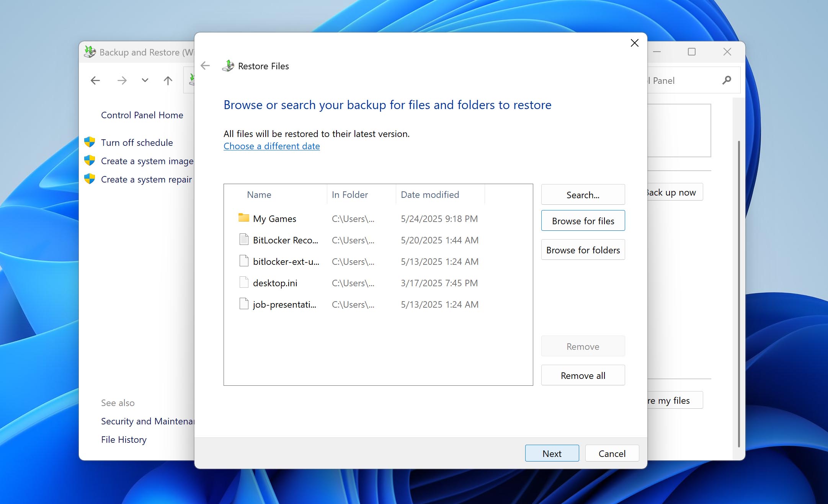This screenshot has width=828, height=504.
Task: Click date 3/17/2025 7:45 PM
Action: point(439,283)
